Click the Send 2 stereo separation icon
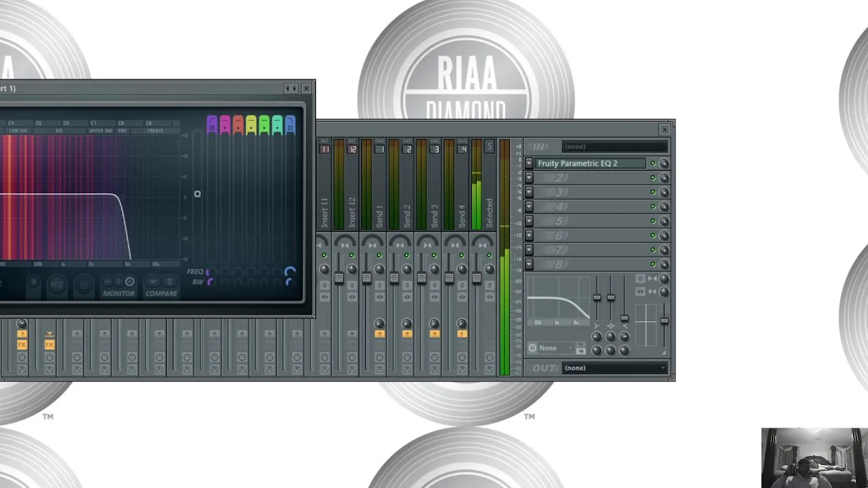The width and height of the screenshot is (868, 488). click(x=407, y=297)
